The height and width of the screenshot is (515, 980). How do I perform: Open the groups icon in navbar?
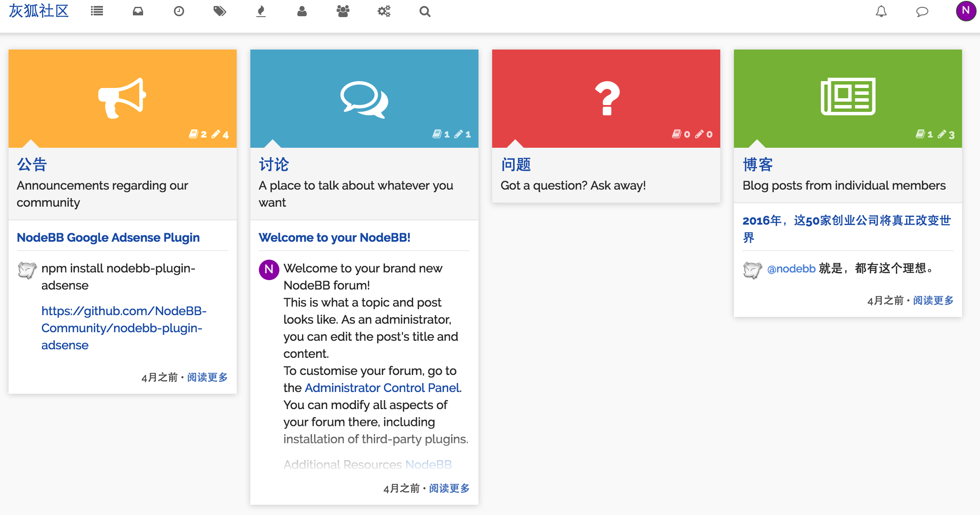click(343, 12)
